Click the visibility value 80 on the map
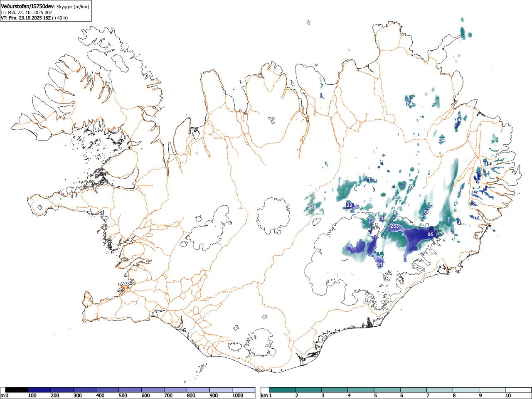 tap(426, 212)
